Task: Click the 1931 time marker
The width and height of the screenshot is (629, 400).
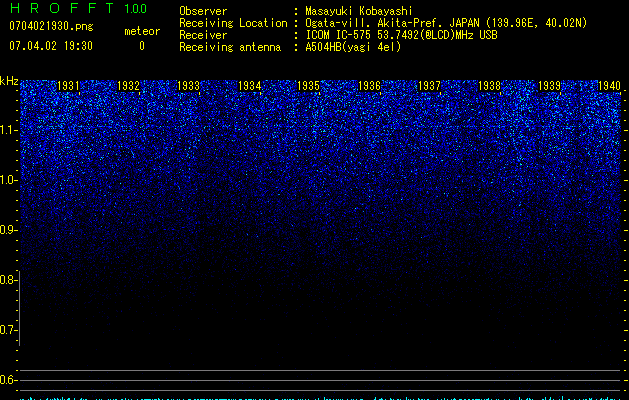Action: pos(68,85)
